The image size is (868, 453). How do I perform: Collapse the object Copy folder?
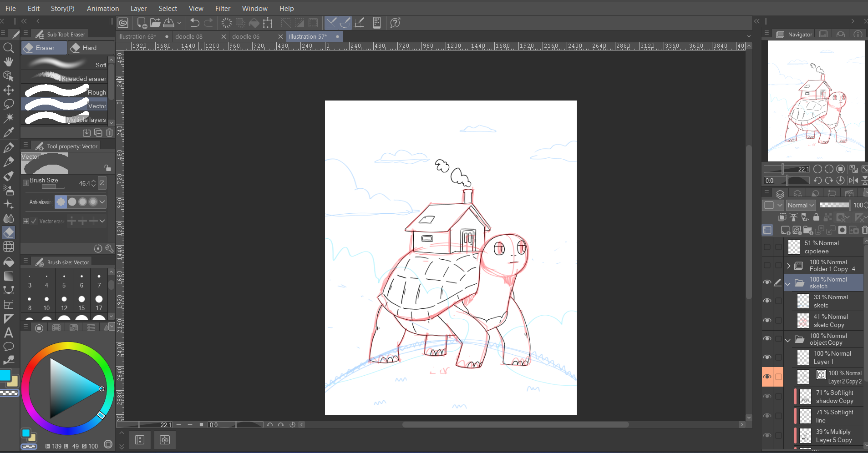point(788,340)
